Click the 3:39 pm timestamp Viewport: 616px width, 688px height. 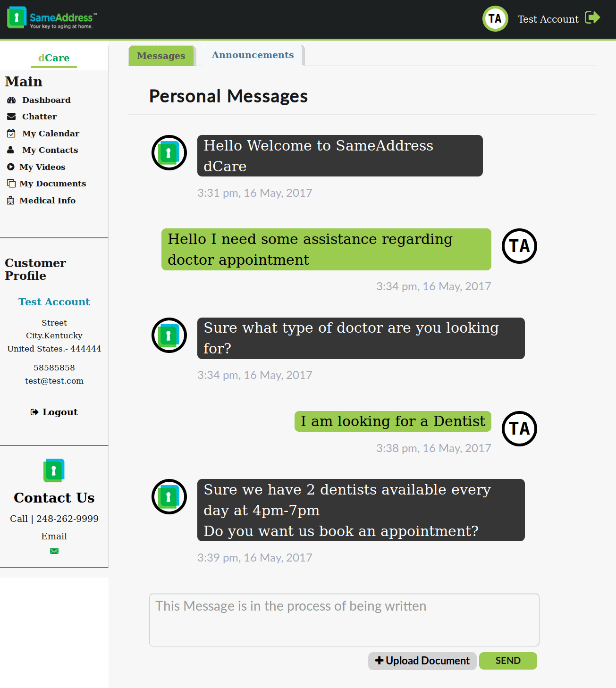pyautogui.click(x=255, y=558)
